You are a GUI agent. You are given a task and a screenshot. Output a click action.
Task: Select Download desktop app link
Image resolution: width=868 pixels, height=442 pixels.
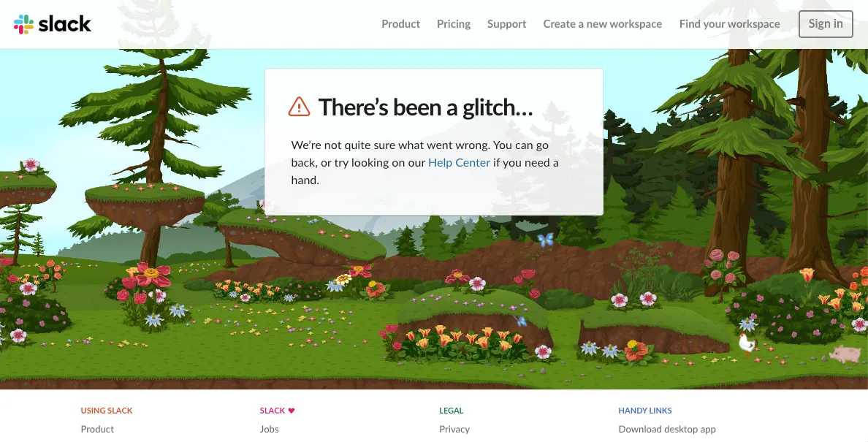[x=667, y=430]
